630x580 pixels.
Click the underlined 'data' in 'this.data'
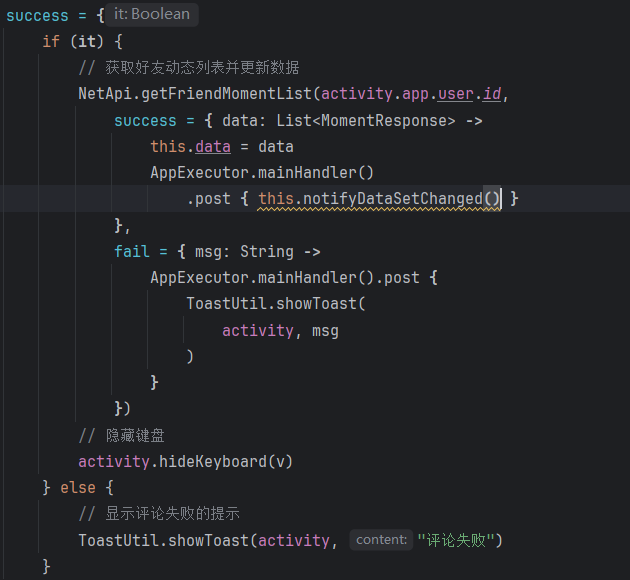point(213,147)
